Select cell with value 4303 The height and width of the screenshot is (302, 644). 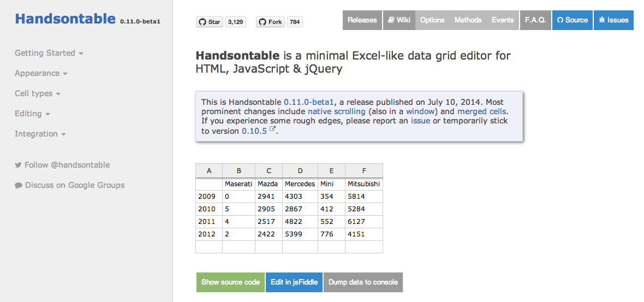pyautogui.click(x=300, y=197)
